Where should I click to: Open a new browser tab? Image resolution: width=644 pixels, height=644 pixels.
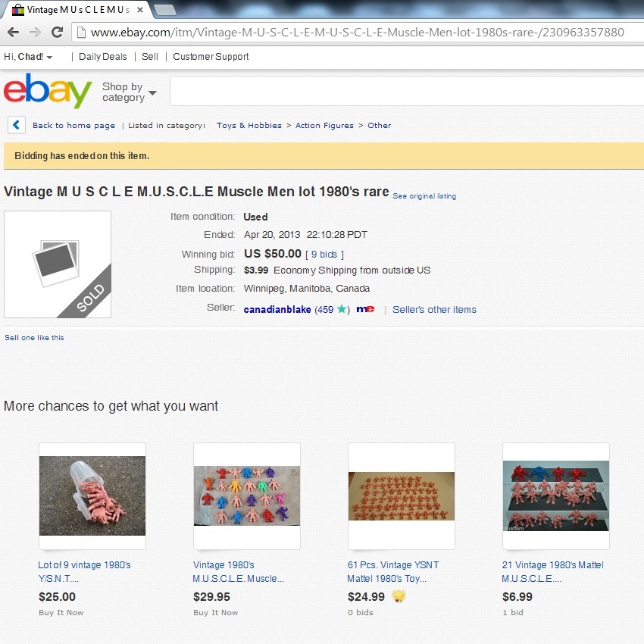coord(164,10)
